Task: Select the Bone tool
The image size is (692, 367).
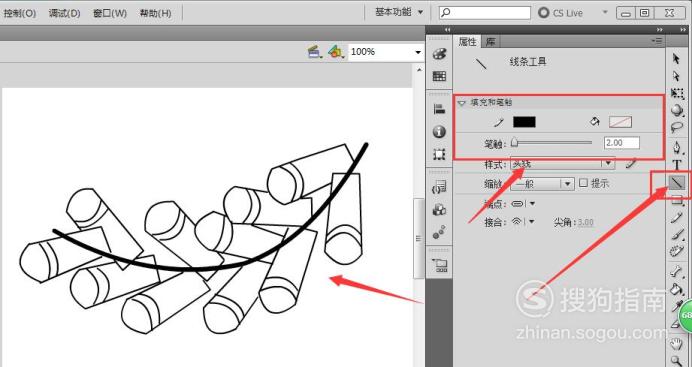Action: [x=676, y=271]
